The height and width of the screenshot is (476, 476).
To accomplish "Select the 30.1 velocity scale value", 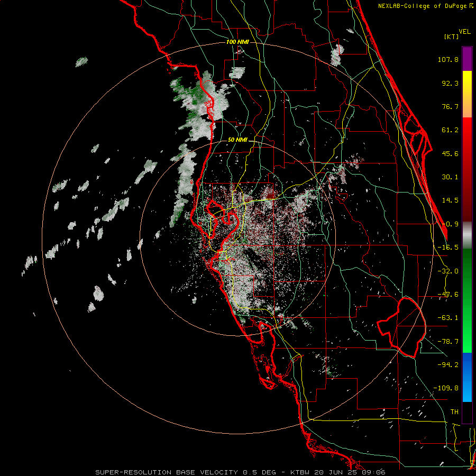I will click(450, 177).
